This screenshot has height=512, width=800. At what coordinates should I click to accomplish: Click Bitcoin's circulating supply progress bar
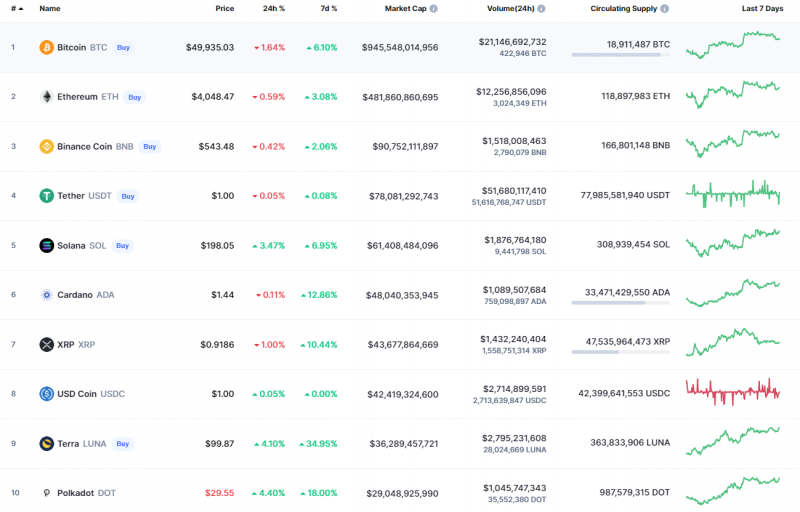(x=620, y=56)
